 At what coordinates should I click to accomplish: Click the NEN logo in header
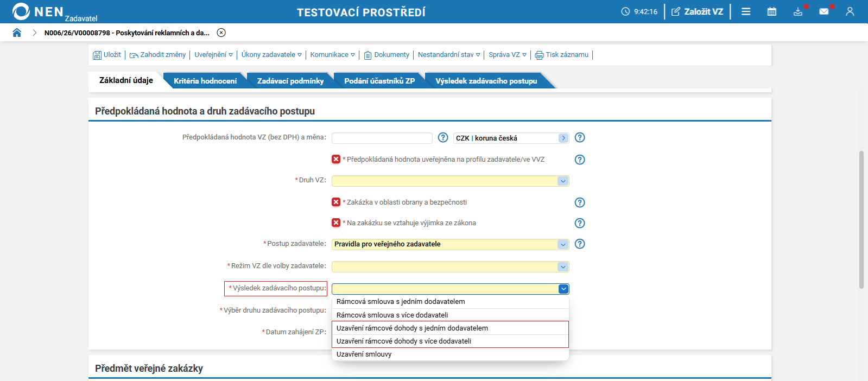38,11
